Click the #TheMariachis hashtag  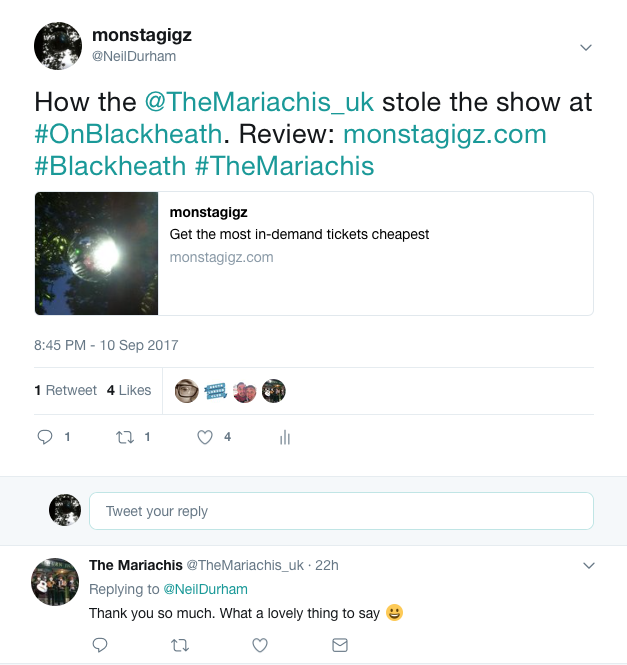click(285, 165)
